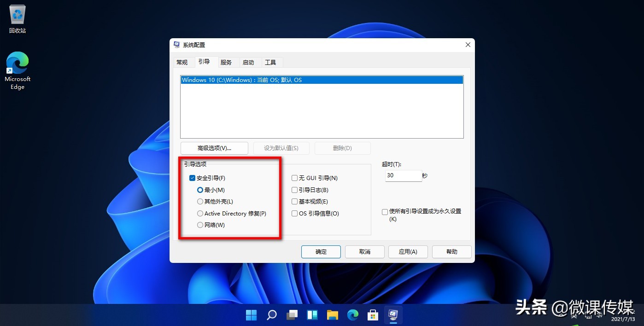Open Widgets from the taskbar
Screen dimensions: 644x326
312,315
